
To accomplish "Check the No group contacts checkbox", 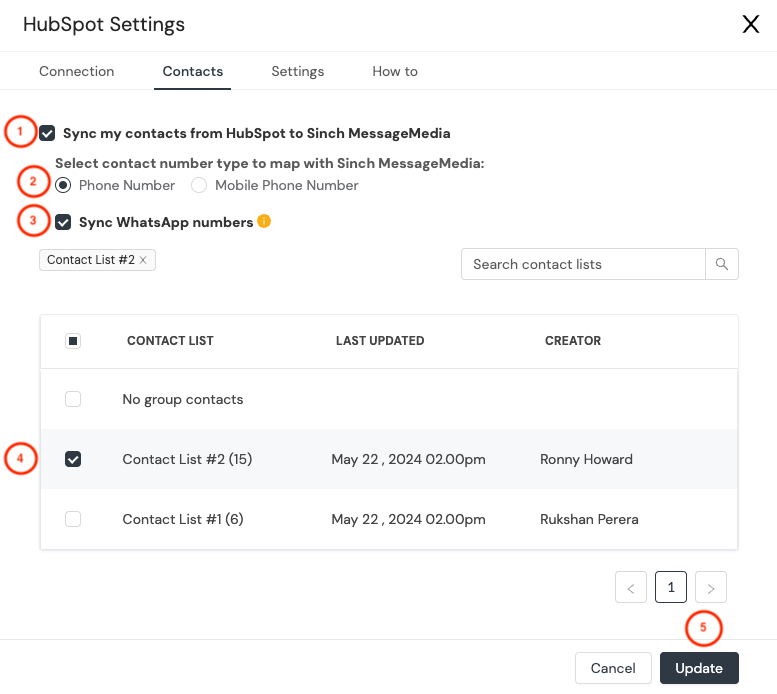I will (73, 399).
